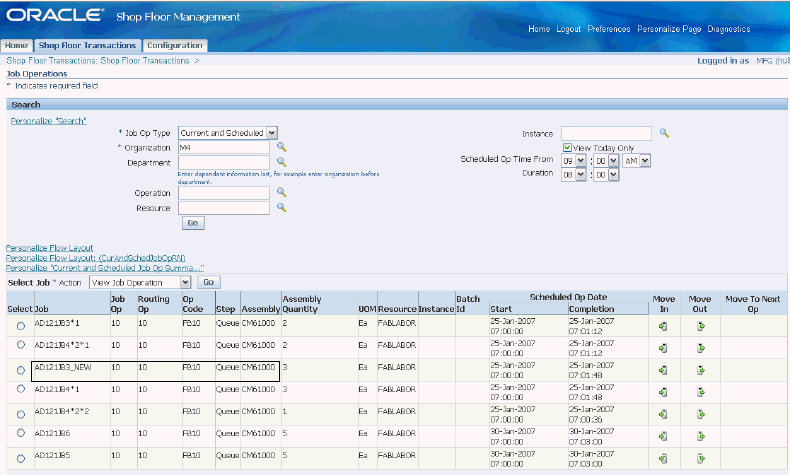Screen dimensions: 790x475
Task: Open AM/PM dropdown
Action: click(637, 161)
